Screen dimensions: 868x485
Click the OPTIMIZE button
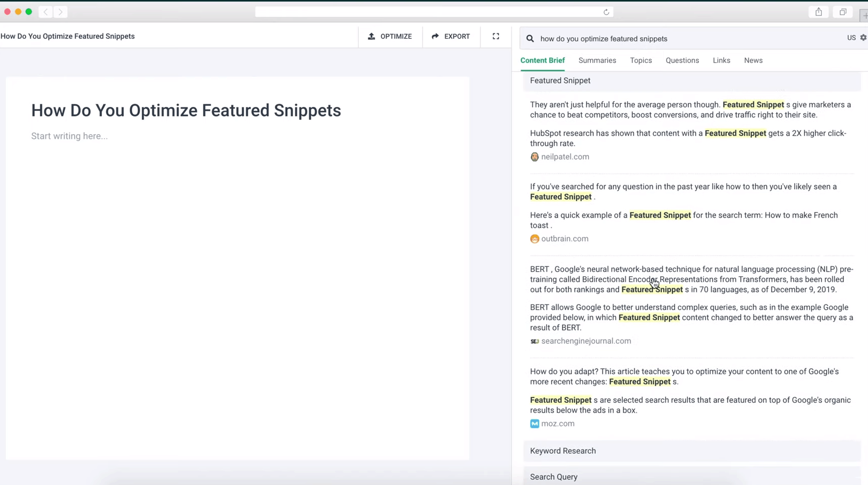point(390,36)
